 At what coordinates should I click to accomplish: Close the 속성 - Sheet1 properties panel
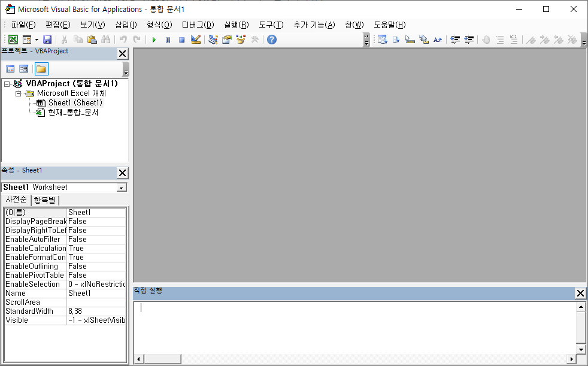coord(122,173)
